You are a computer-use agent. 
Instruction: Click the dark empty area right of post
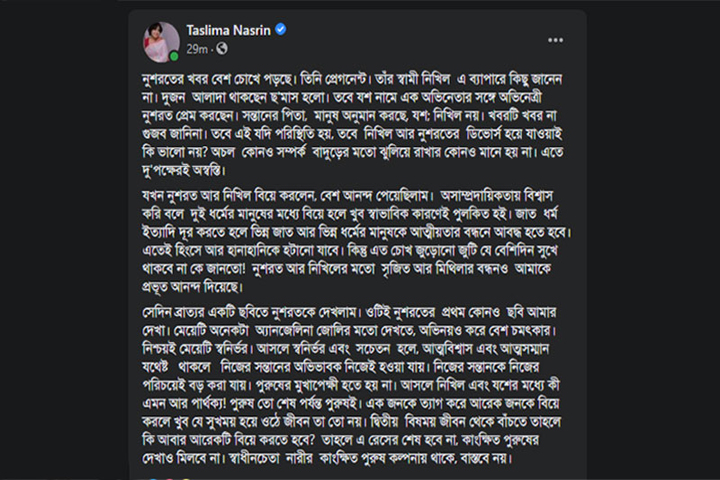[x=653, y=240]
